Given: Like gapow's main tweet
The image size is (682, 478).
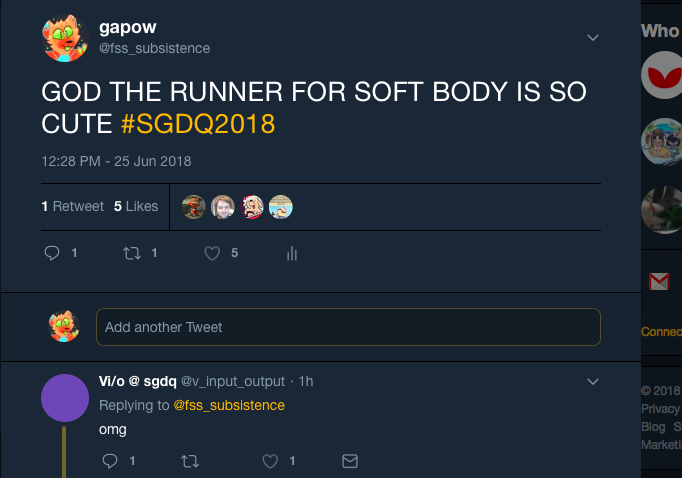Looking at the screenshot, I should click(212, 254).
